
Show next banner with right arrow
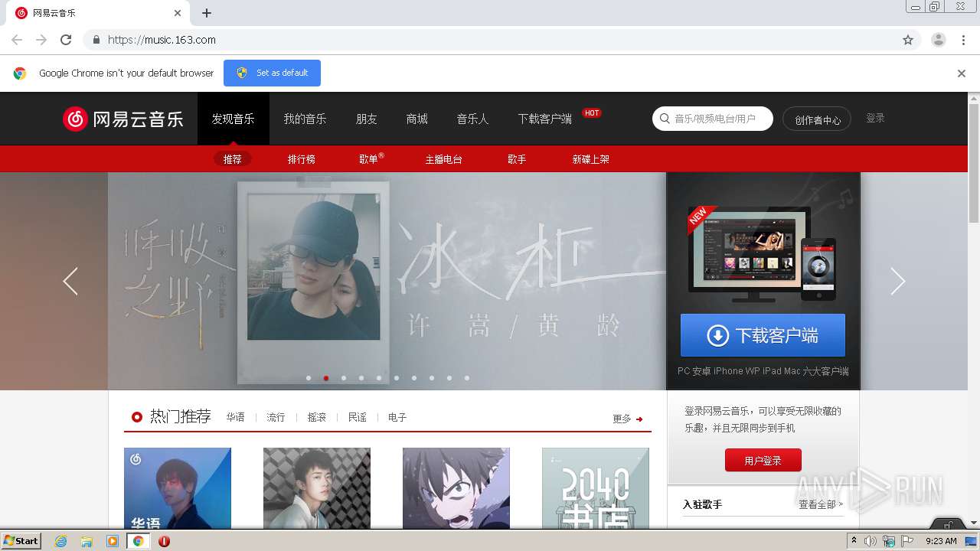897,281
